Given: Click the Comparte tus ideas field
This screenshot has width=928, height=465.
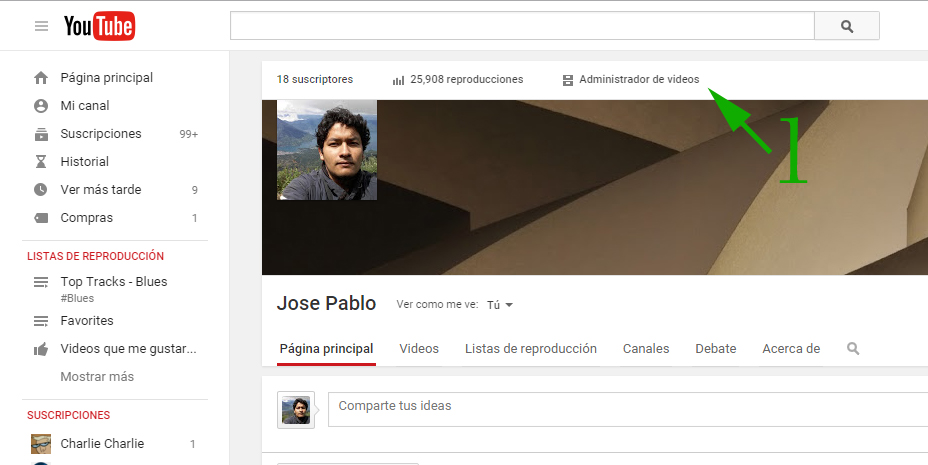Looking at the screenshot, I should 628,409.
